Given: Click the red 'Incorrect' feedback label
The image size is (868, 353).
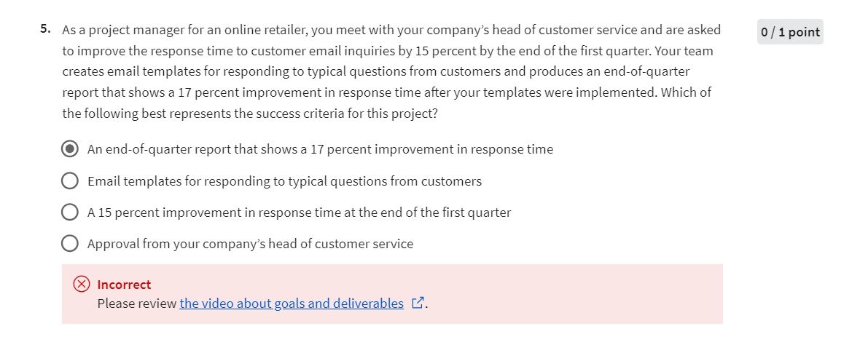Looking at the screenshot, I should (x=124, y=285).
